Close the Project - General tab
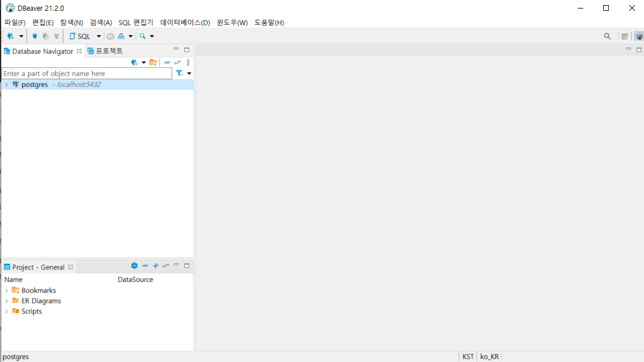 point(71,267)
